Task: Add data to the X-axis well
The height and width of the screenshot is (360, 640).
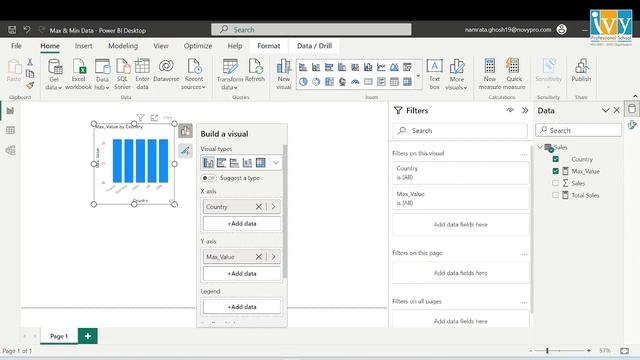Action: 242,224
